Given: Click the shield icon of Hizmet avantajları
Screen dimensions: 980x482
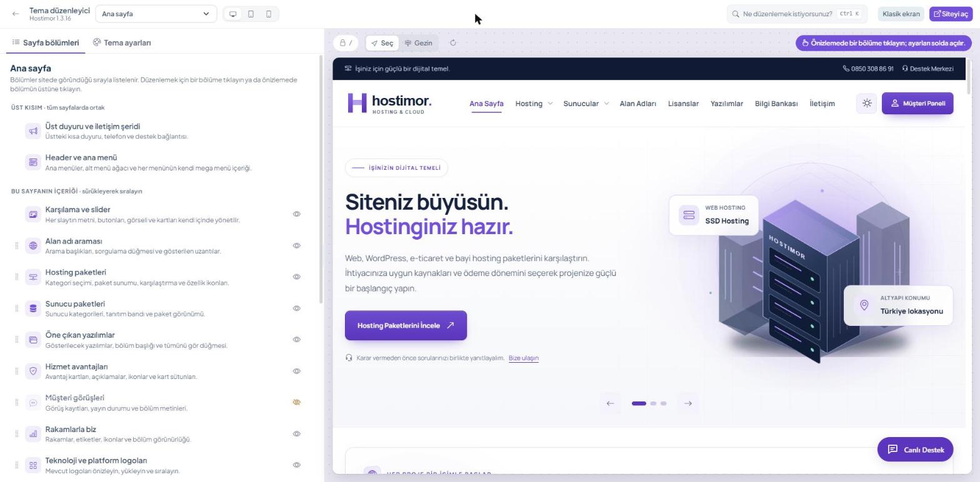Looking at the screenshot, I should 33,371.
